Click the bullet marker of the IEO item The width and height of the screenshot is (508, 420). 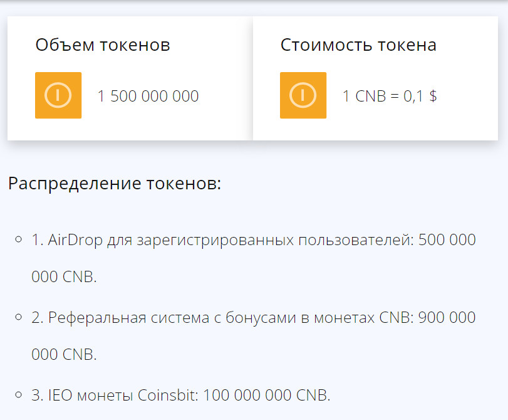point(19,394)
